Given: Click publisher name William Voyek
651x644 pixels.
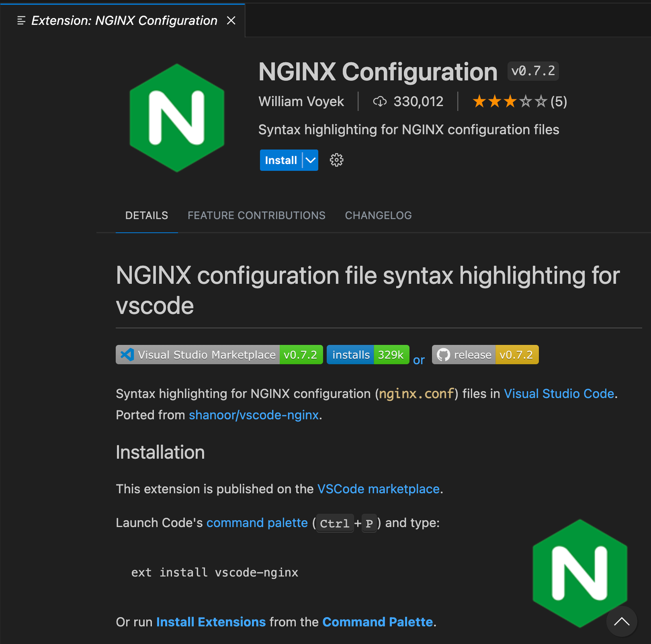Looking at the screenshot, I should 301,101.
